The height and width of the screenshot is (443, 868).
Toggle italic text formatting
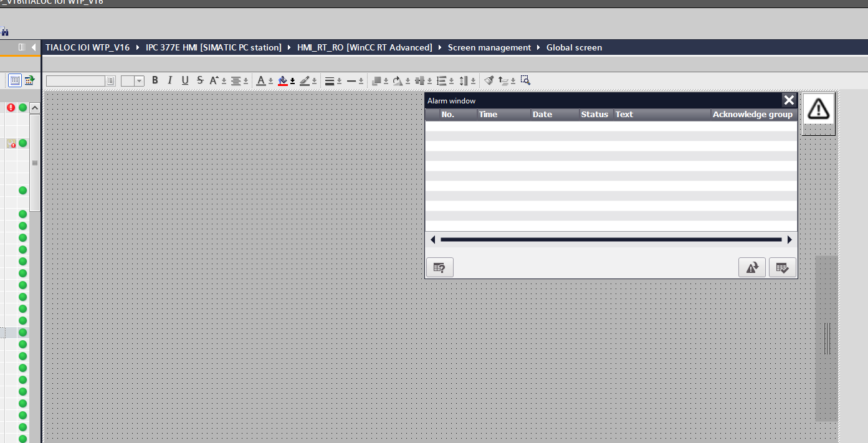pos(169,80)
